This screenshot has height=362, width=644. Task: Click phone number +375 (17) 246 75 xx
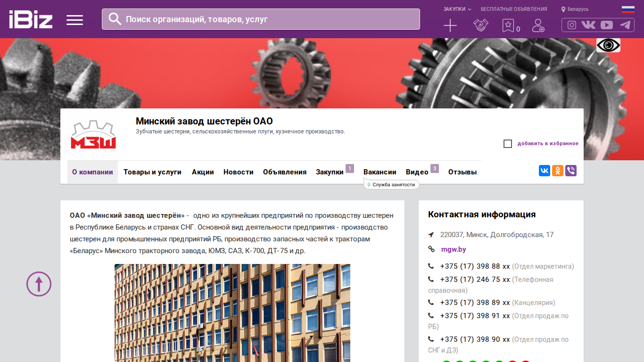475,280
